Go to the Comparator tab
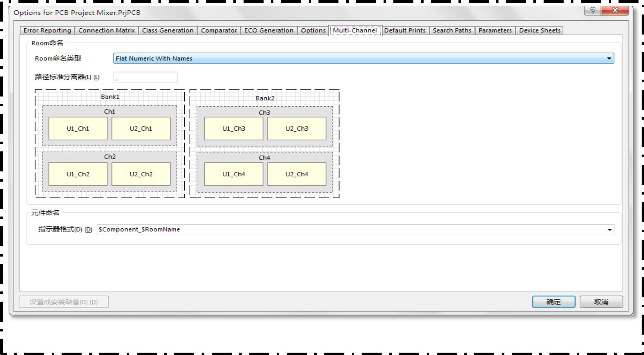Screen dimensions: 644x355 (x=219, y=31)
